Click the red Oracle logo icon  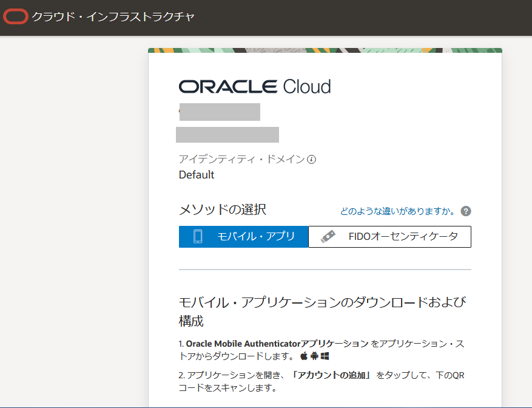click(15, 16)
